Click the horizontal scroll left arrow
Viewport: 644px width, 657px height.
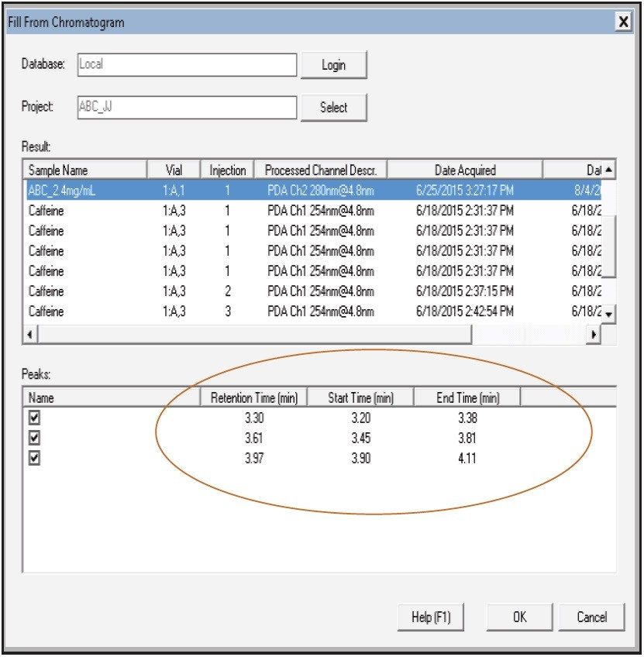tap(30, 335)
